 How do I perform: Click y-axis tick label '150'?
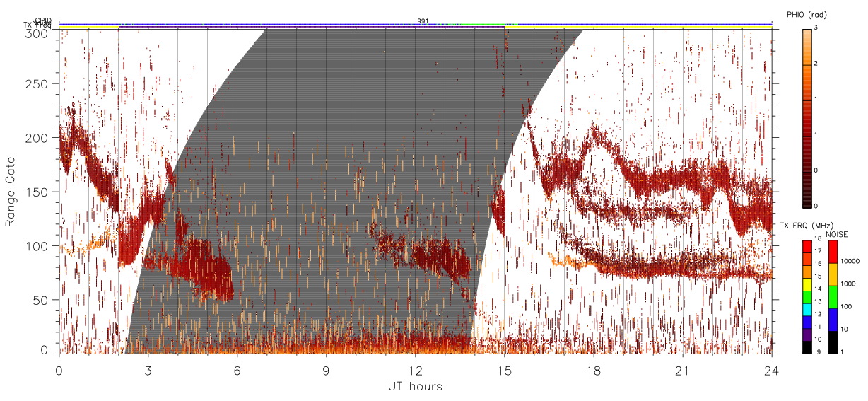37,192
